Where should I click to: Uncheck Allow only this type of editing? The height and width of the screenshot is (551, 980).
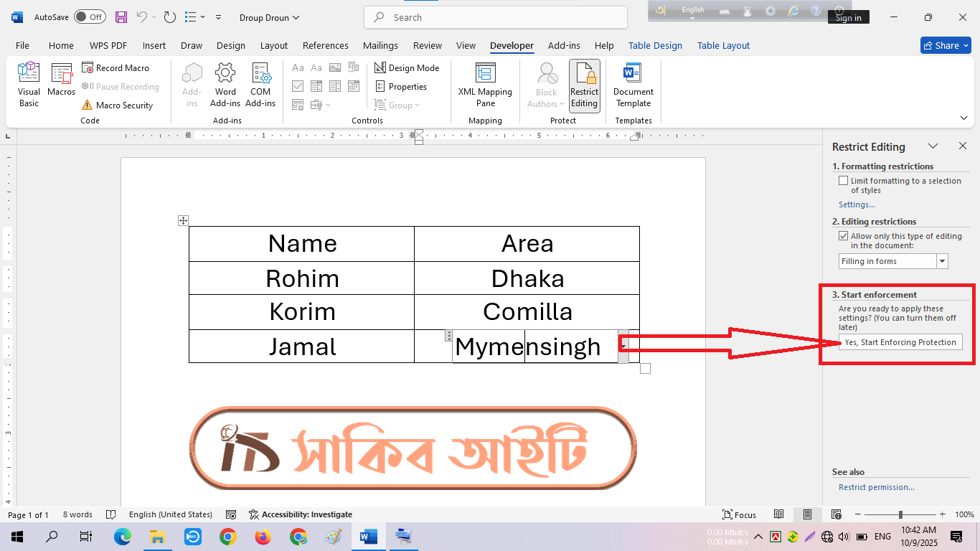(x=843, y=236)
